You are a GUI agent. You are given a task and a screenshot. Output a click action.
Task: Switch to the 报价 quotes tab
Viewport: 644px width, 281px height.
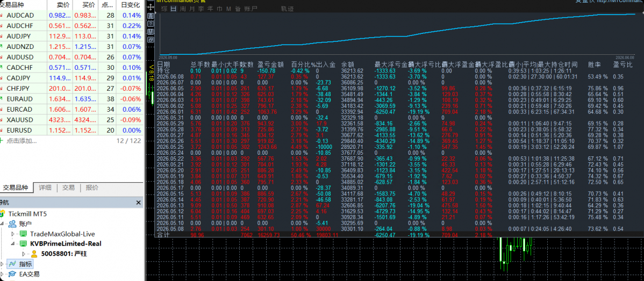point(92,188)
